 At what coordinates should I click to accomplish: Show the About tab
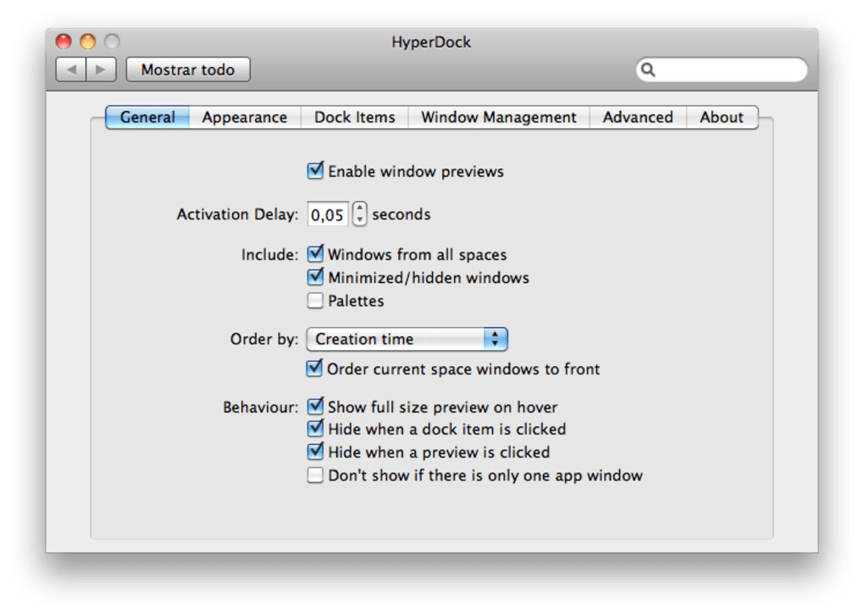tap(722, 118)
